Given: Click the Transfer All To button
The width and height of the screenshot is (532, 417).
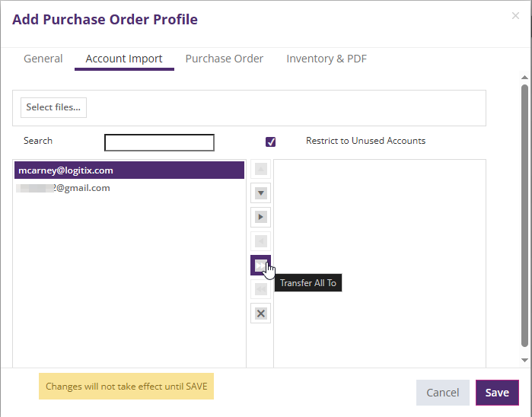Looking at the screenshot, I should 260,266.
